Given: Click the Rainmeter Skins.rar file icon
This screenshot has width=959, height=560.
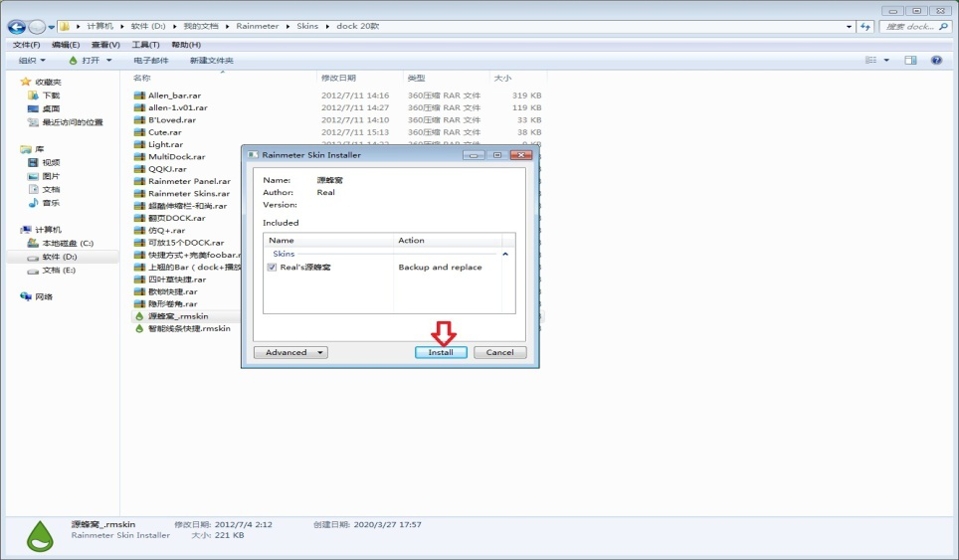Looking at the screenshot, I should [139, 193].
